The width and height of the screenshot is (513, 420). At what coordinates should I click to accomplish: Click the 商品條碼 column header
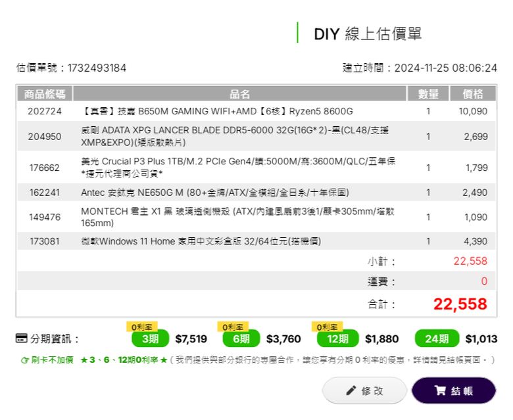click(45, 94)
